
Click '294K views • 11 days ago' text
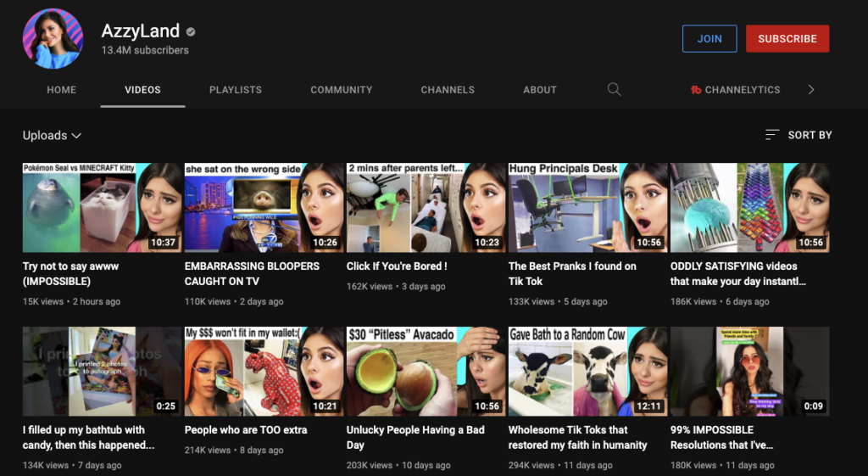(561, 466)
